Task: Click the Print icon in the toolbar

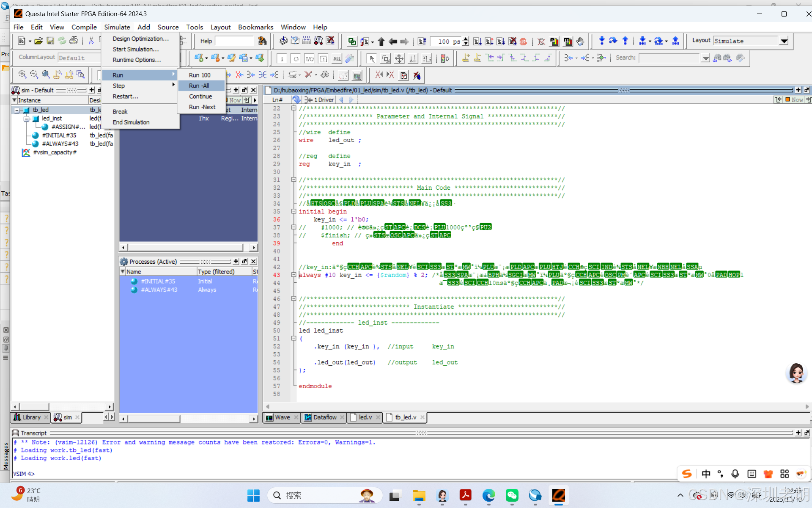Action: pos(74,41)
